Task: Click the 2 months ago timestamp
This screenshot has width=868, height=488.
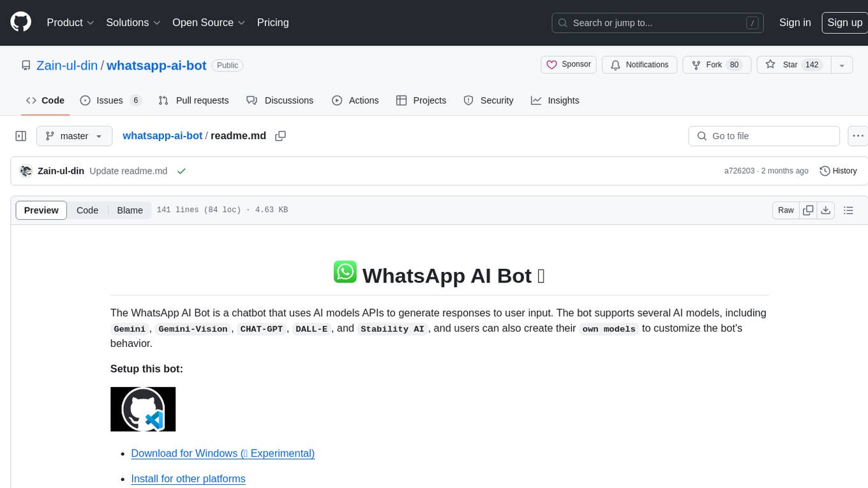Action: [785, 171]
